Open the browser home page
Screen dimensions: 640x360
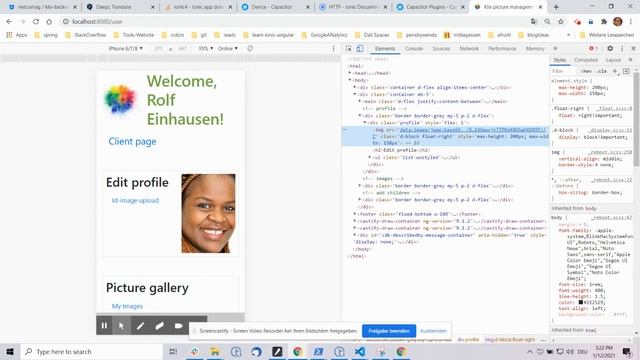pyautogui.click(x=49, y=22)
